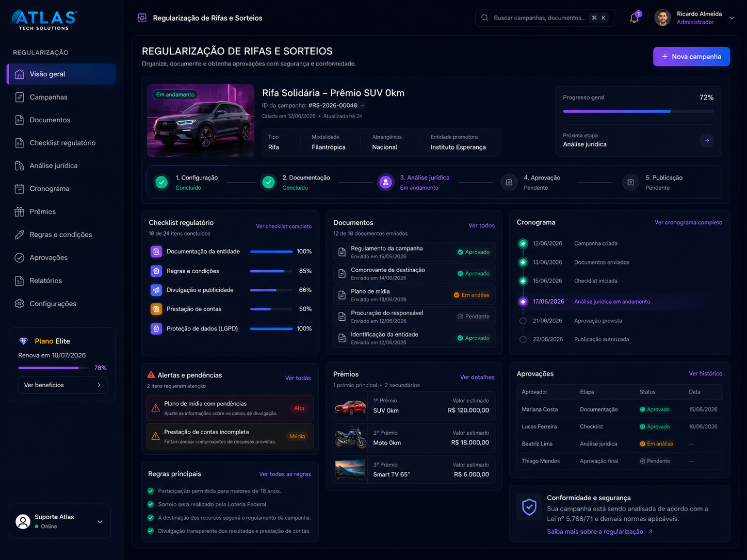Click the empty circle for 22/06/2026 Publicação autorizada
This screenshot has height=560, width=747.
(x=523, y=339)
